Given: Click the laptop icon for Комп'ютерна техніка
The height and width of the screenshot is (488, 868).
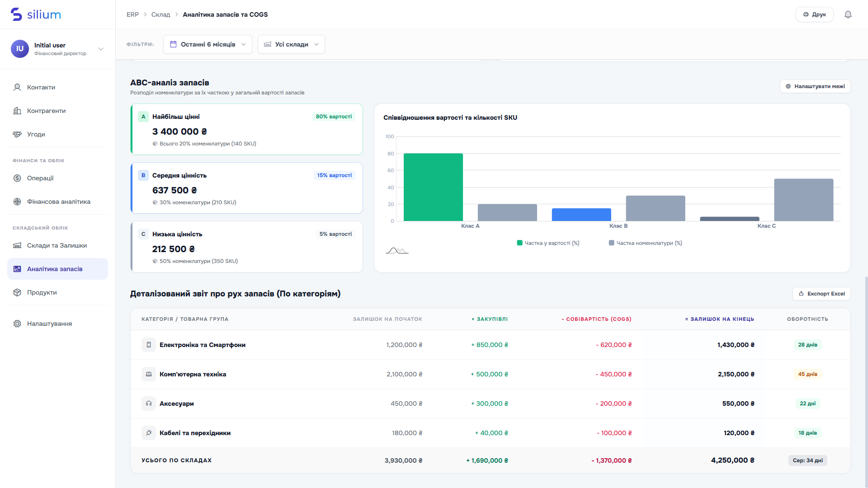Looking at the screenshot, I should pyautogui.click(x=149, y=374).
